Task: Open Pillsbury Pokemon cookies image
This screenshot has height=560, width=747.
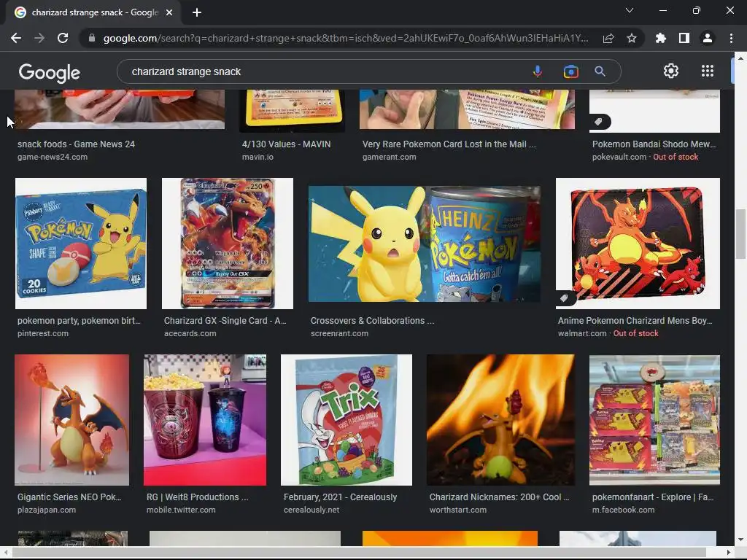Action: tap(81, 244)
